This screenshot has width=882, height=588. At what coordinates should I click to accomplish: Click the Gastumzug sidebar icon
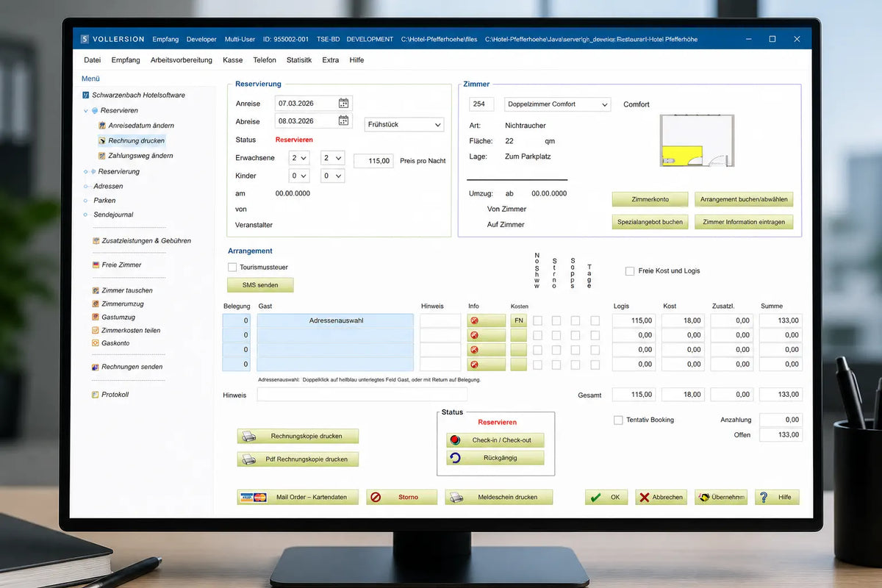pos(96,317)
